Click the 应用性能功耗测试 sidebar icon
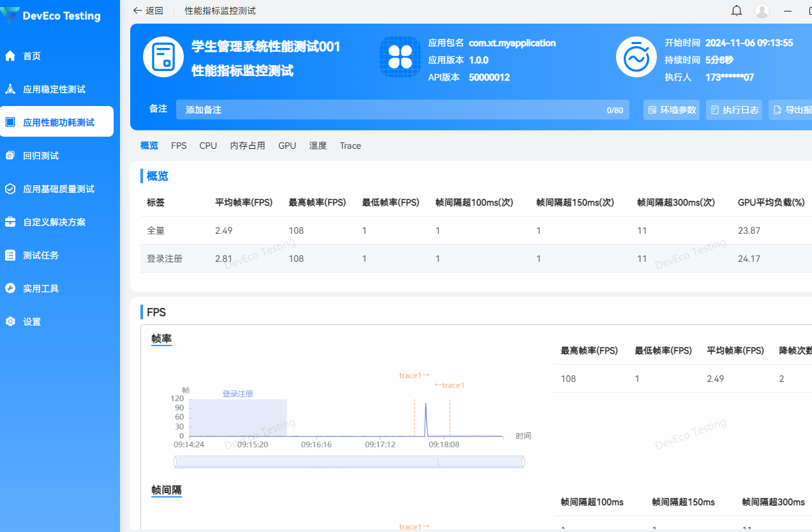 (10, 122)
